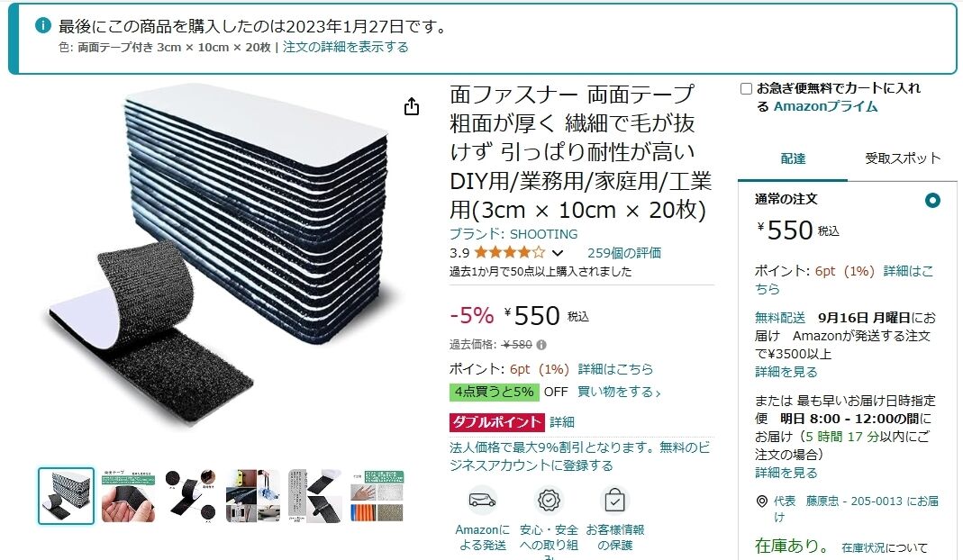Click the location pin icon near delivery address
The height and width of the screenshot is (560, 963).
(x=761, y=501)
